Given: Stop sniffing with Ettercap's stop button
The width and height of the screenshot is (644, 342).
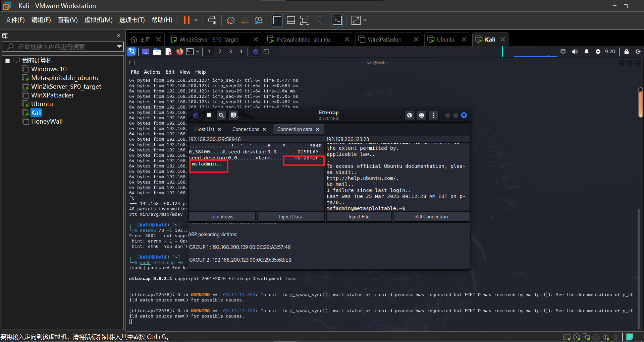Looking at the screenshot, I should pyautogui.click(x=209, y=115).
